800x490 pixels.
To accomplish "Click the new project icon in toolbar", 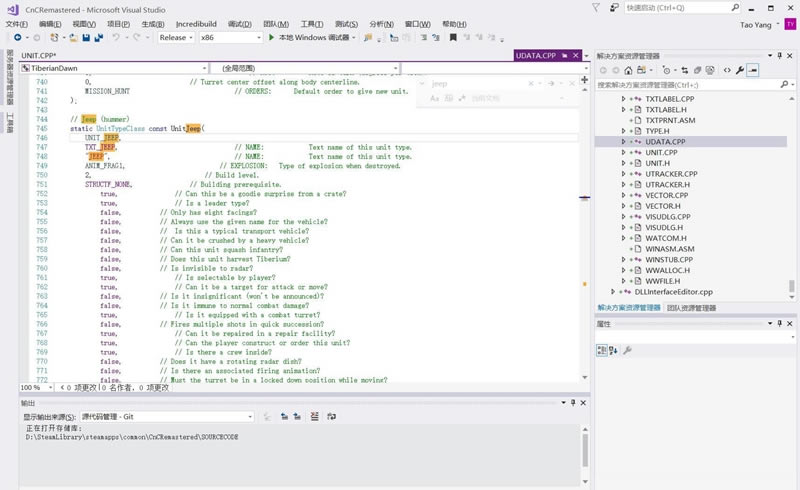I will [54, 37].
